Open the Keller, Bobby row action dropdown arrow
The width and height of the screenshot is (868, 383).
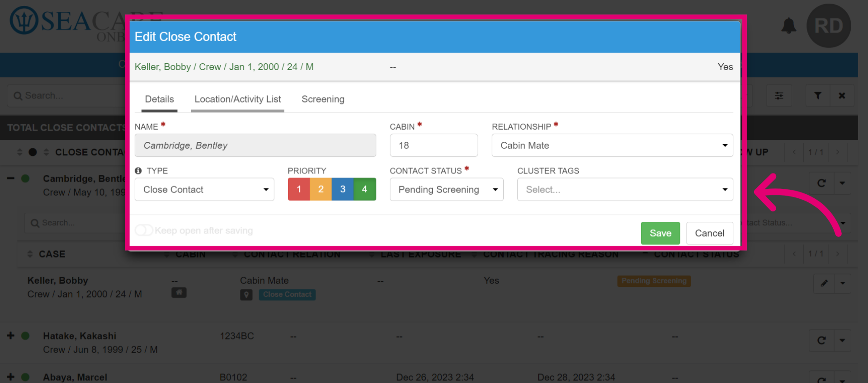pyautogui.click(x=843, y=283)
